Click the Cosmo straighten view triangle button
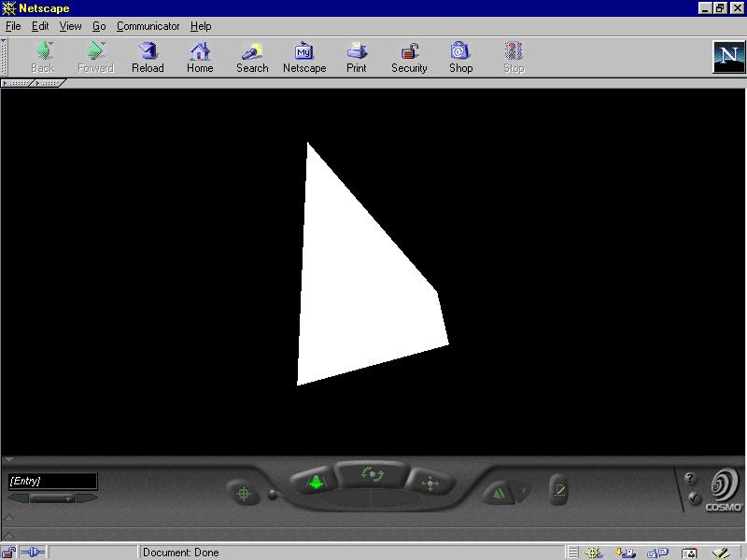 tap(499, 493)
